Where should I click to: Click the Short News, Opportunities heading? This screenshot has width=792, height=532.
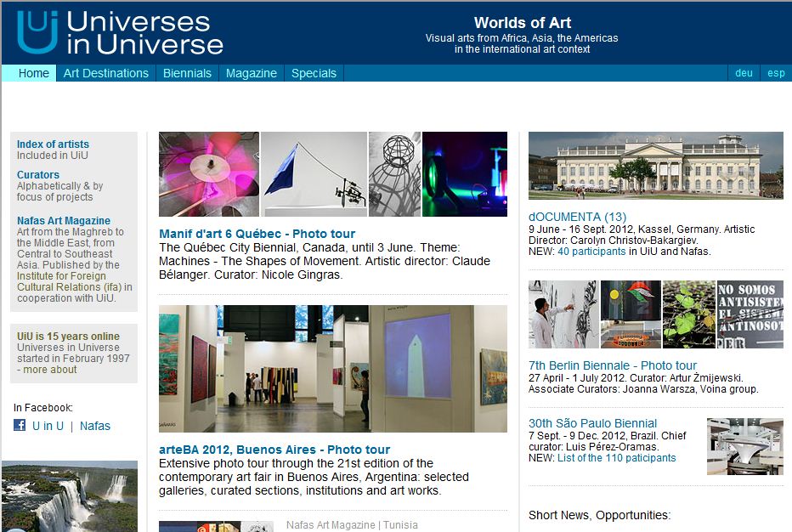tap(600, 515)
